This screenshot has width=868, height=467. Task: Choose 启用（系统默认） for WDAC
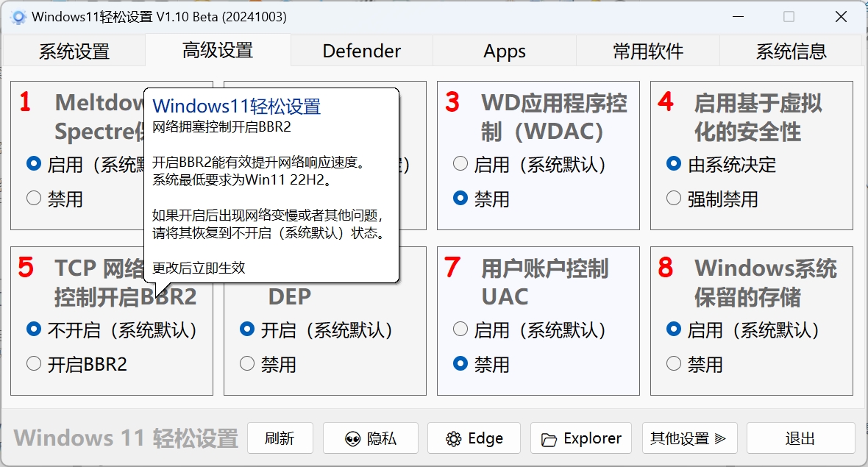(x=530, y=164)
